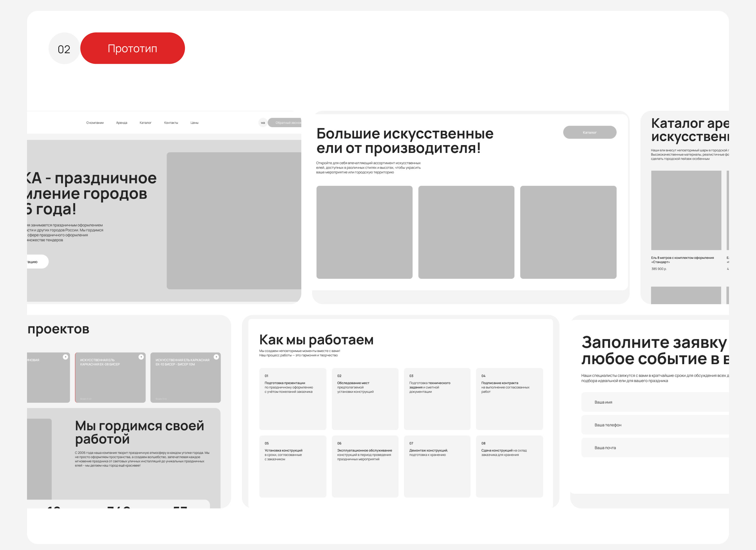The width and height of the screenshot is (756, 550).
Task: Click first image placeholder under Большие искусственные ели
Action: 364,232
